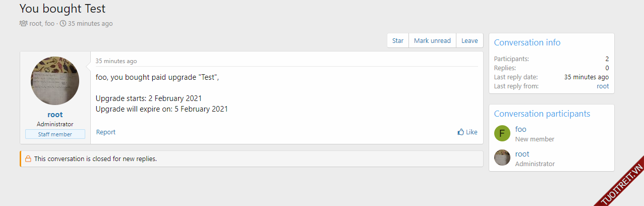Click root's large avatar in the message
Screen dimensions: 644x206
click(55, 81)
